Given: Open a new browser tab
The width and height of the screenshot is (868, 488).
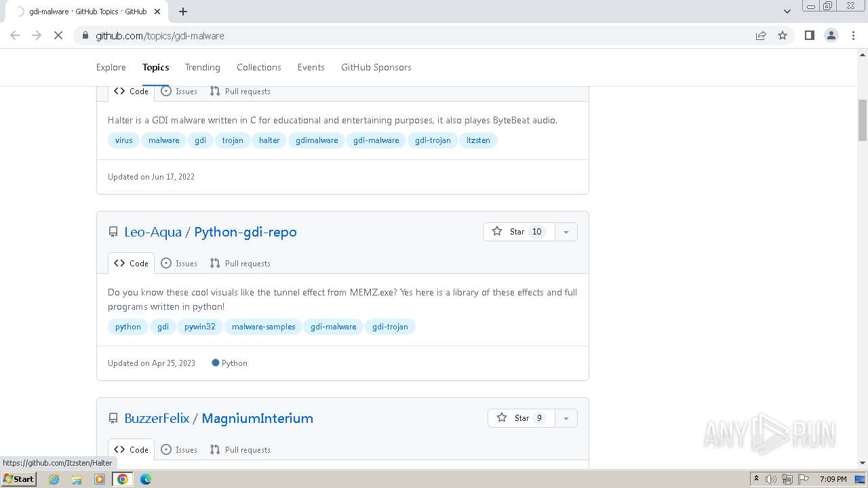Looking at the screenshot, I should coord(183,12).
